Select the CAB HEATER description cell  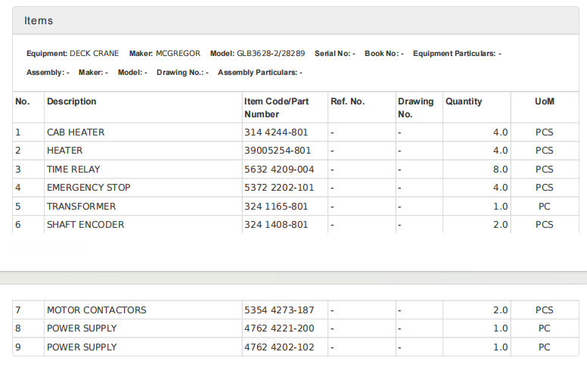[x=76, y=132]
